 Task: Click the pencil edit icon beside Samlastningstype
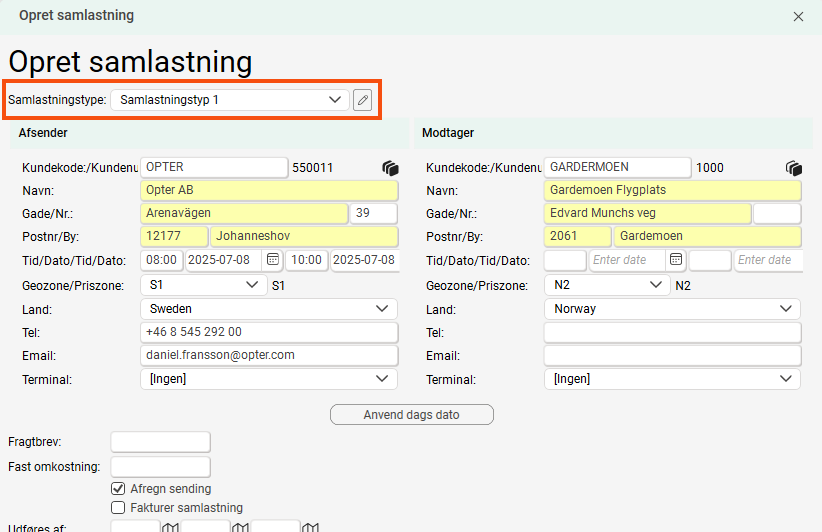point(362,100)
